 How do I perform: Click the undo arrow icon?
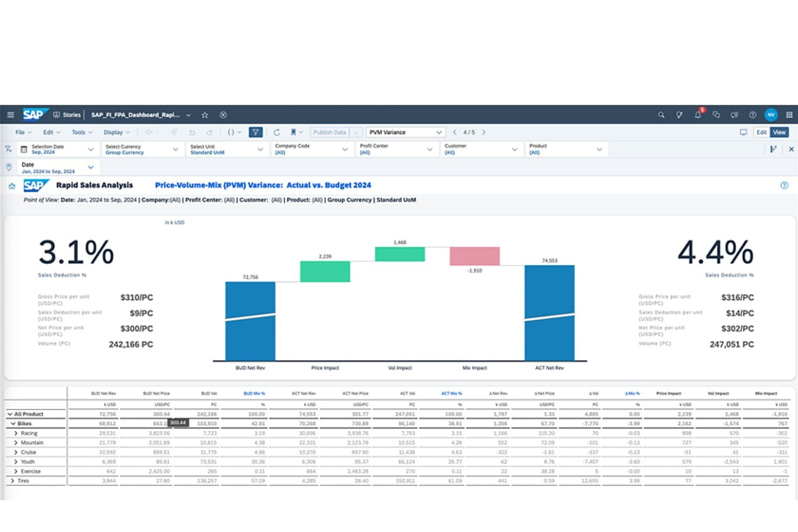click(192, 132)
